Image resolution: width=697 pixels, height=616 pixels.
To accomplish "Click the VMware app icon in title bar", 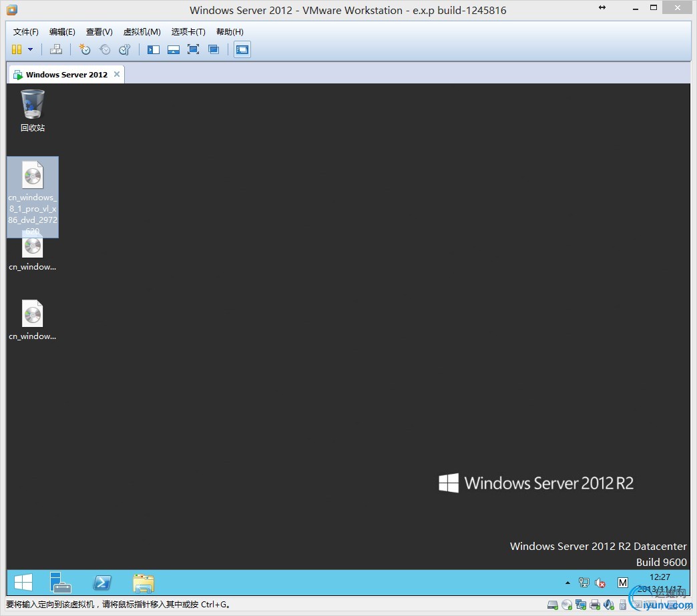I will pyautogui.click(x=12, y=10).
